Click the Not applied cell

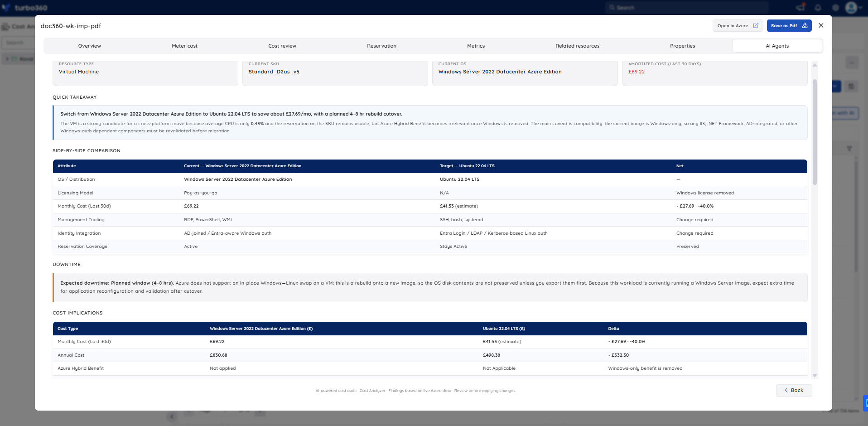point(222,368)
